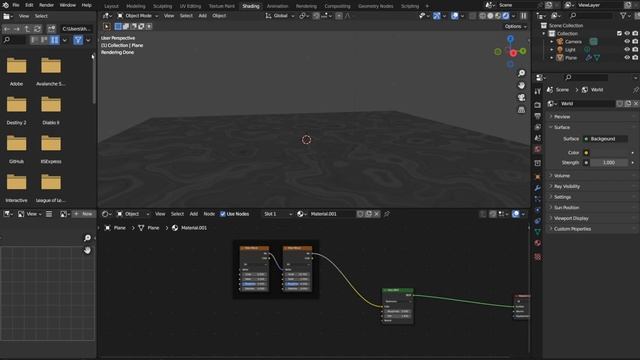This screenshot has height=360, width=640.
Task: Click the Node menu in node editor
Action: tap(209, 214)
